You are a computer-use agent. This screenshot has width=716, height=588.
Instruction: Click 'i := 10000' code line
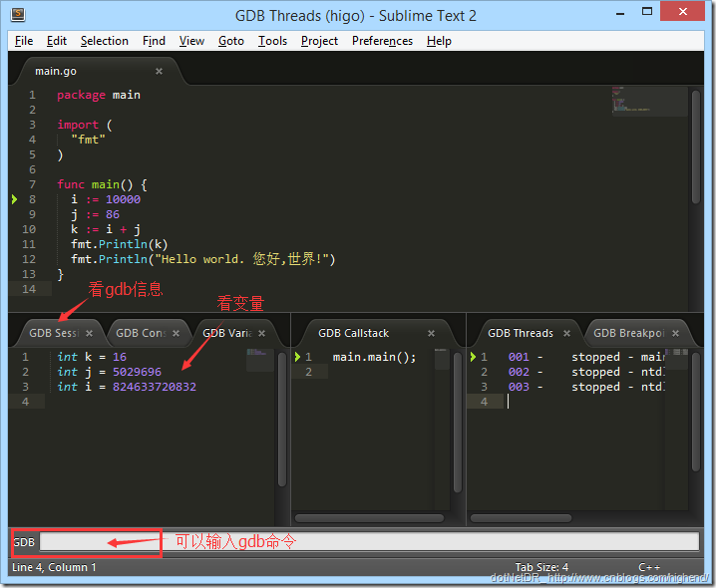[106, 199]
